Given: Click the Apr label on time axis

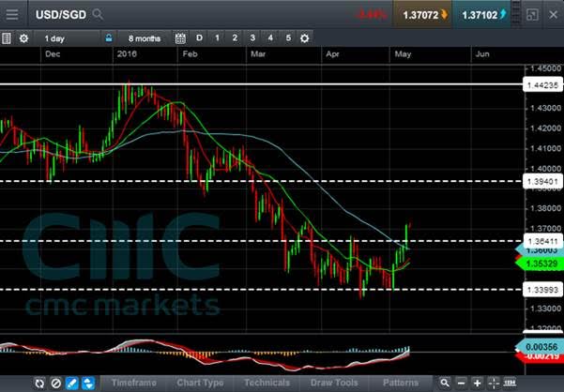Looking at the screenshot, I should tap(332, 54).
